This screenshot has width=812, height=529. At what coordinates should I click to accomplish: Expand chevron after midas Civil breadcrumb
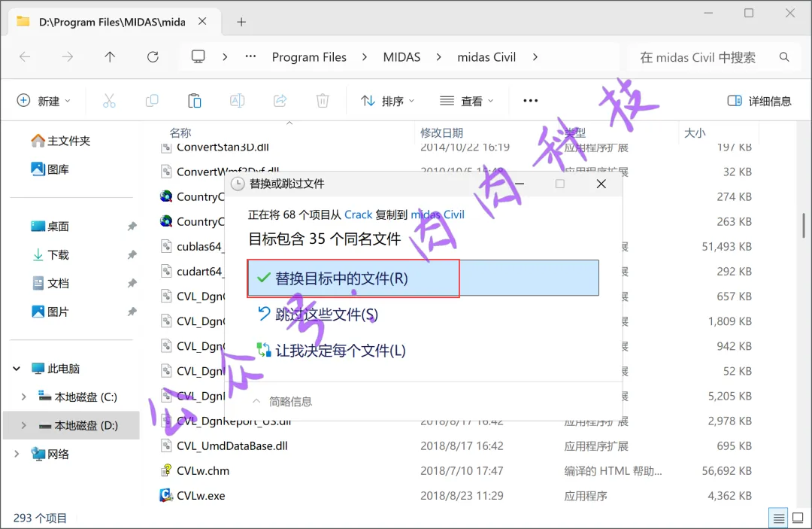(535, 57)
